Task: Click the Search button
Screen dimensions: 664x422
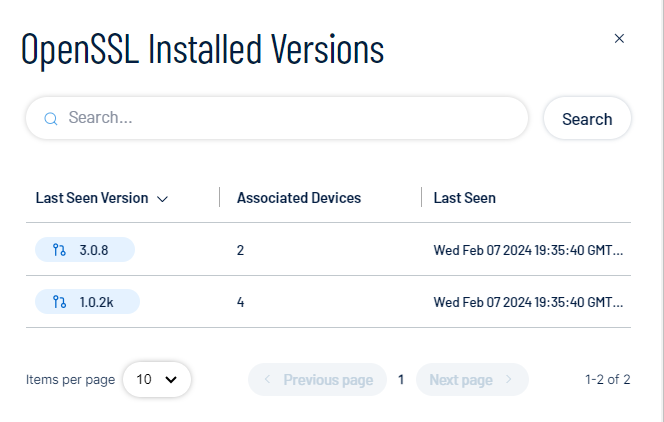Action: (x=587, y=119)
